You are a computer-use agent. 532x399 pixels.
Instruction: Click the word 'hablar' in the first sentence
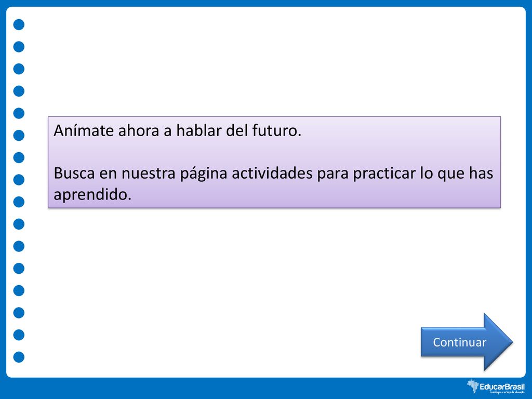199,130
